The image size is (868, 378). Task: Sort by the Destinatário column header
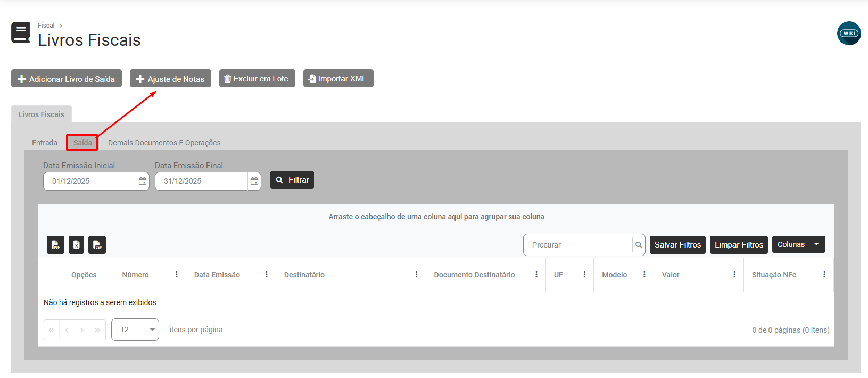tap(304, 275)
